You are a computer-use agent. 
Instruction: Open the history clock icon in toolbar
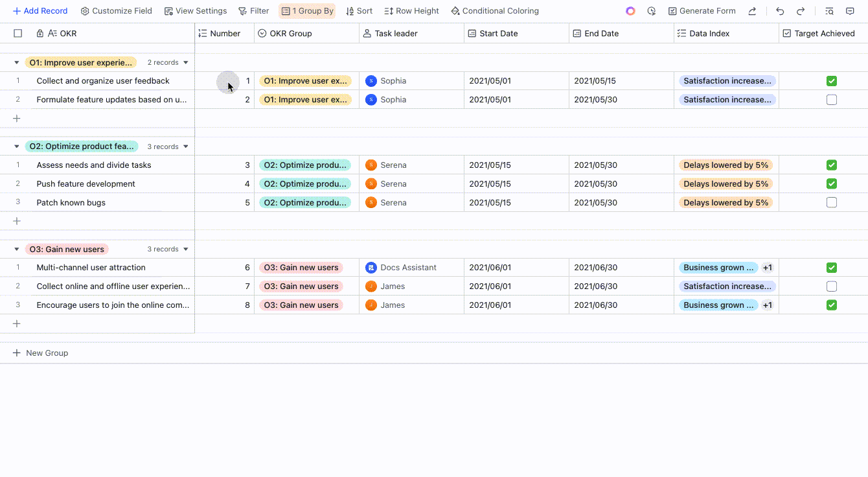(652, 11)
